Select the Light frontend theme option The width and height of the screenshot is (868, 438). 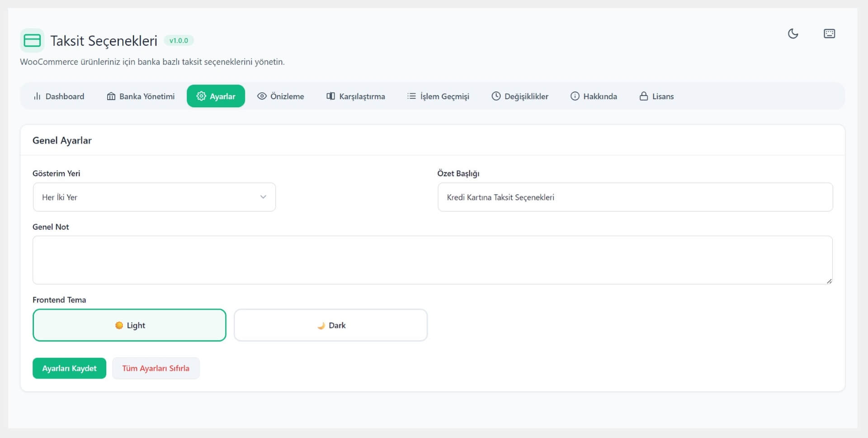(x=129, y=325)
